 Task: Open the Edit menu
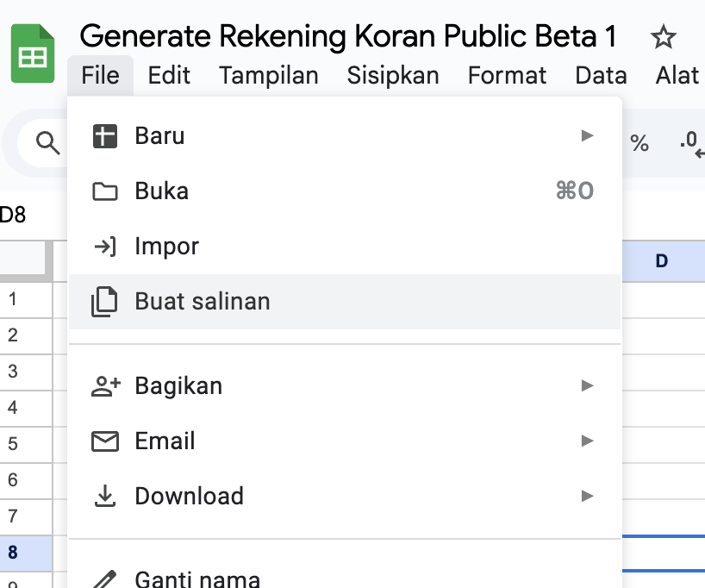pyautogui.click(x=169, y=75)
